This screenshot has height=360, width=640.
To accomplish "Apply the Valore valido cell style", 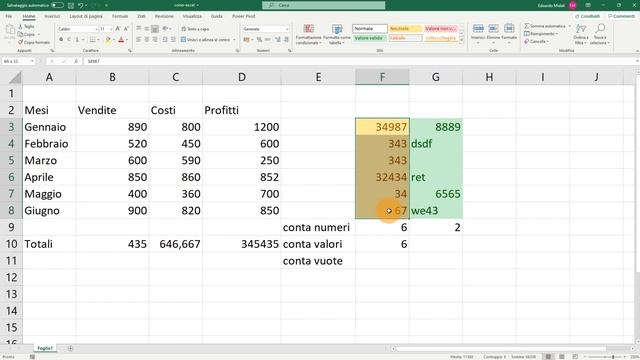I will (370, 38).
